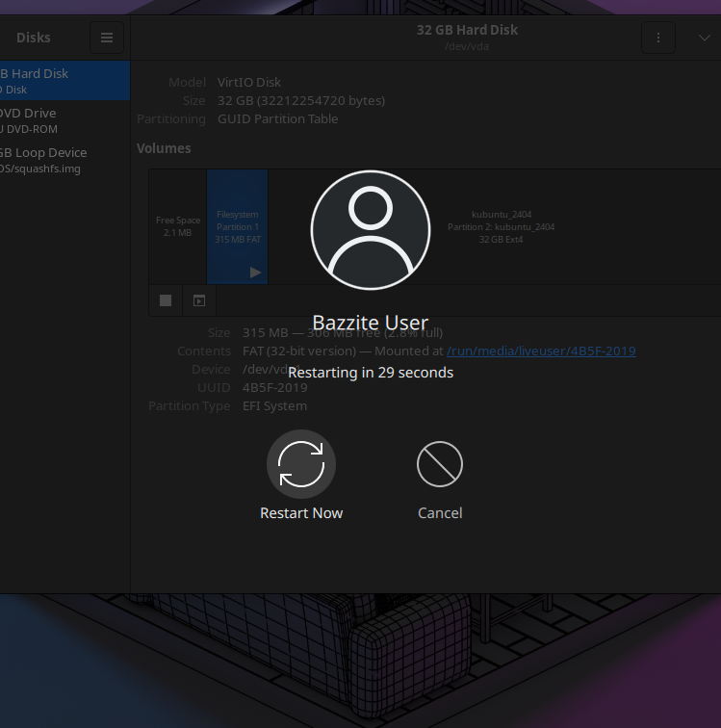
Task: Click the square icon beside the unmount button
Action: (x=199, y=300)
